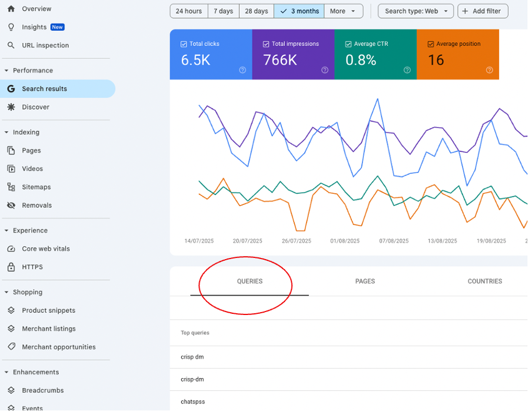Open the Search type: Web dropdown
This screenshot has height=411, width=532.
pyautogui.click(x=415, y=11)
